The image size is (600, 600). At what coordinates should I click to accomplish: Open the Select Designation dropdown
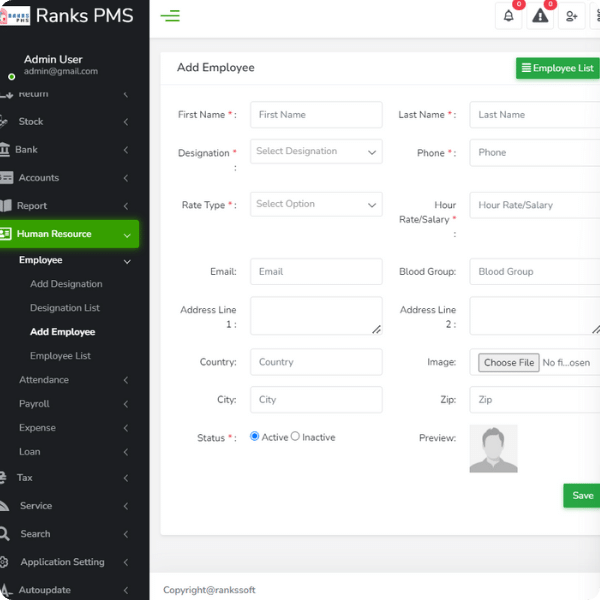click(316, 152)
